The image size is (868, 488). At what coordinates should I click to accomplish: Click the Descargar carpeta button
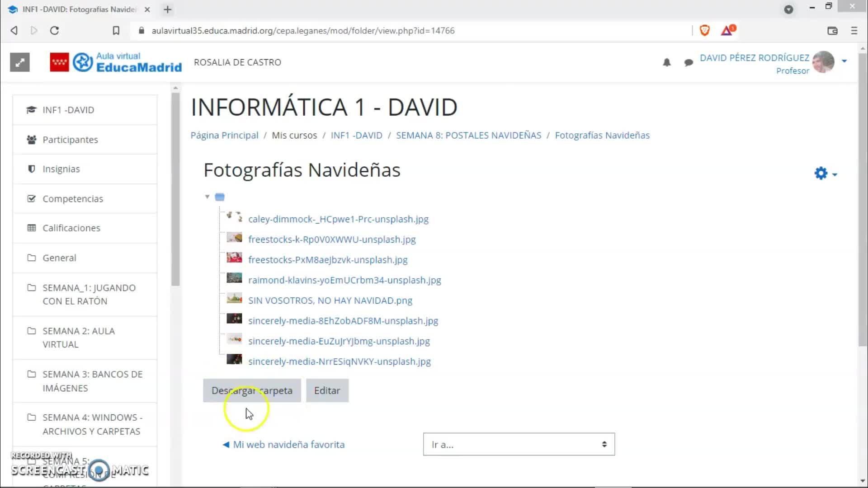point(252,390)
